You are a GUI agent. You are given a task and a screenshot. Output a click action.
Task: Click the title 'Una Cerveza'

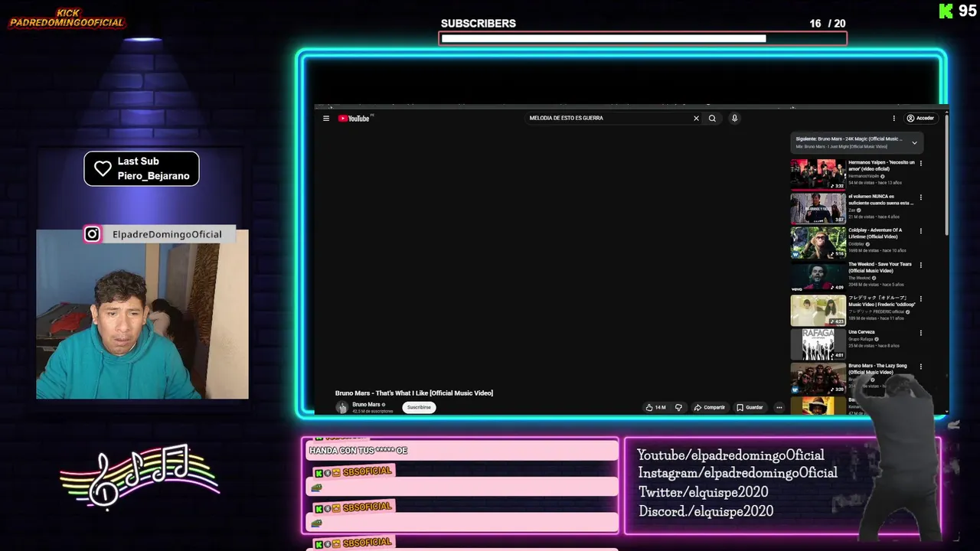click(861, 332)
